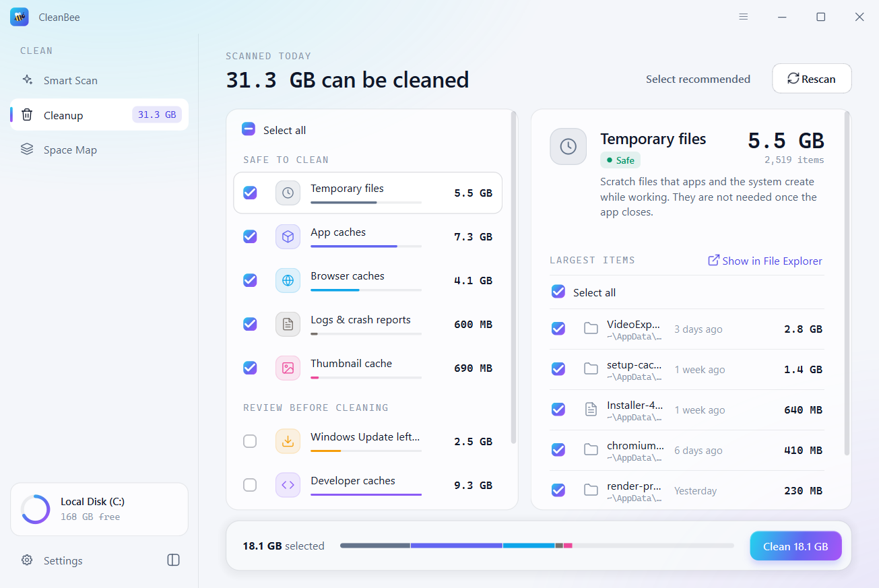The image size is (879, 588).
Task: Click the Thumbnail cache picture icon
Action: pos(288,368)
